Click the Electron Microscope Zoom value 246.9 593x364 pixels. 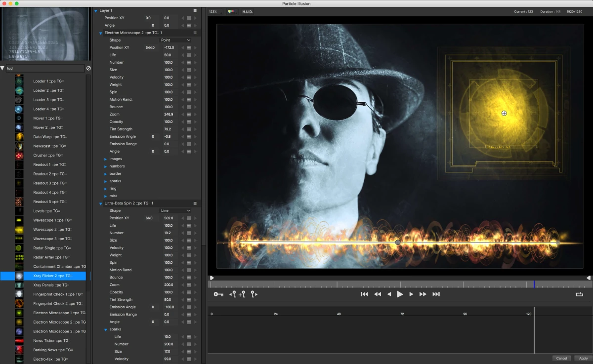tap(169, 114)
